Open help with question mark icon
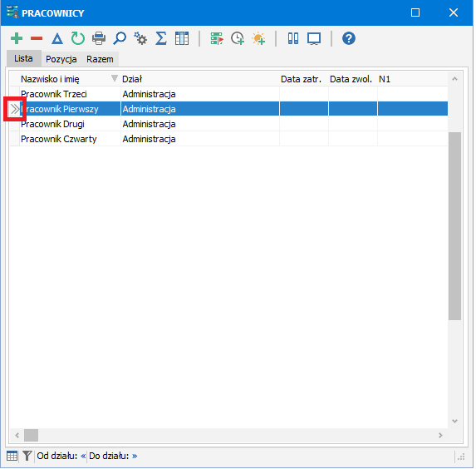Viewport: 476px width, 469px height. point(349,38)
